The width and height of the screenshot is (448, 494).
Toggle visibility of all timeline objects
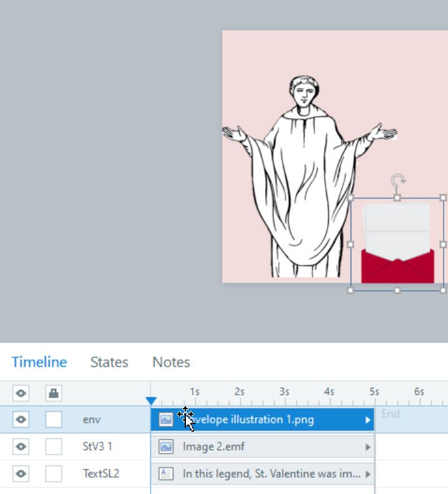tap(21, 393)
